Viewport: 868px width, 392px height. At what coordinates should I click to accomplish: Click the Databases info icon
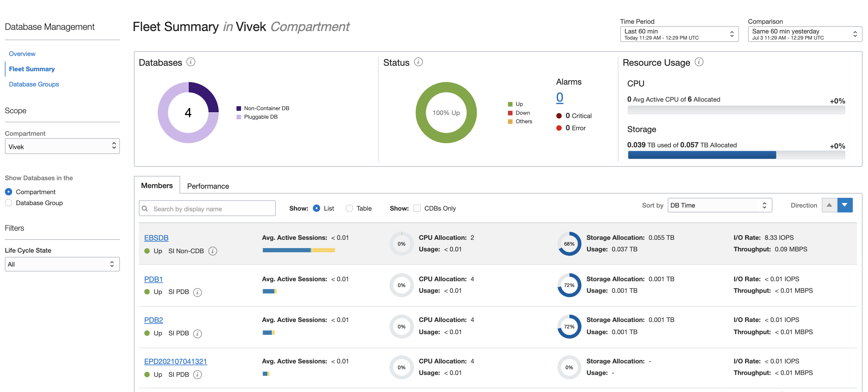(191, 62)
